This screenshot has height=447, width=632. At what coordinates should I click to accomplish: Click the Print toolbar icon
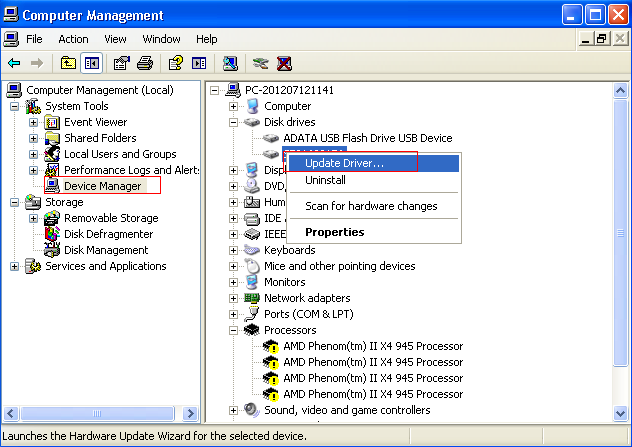coord(144,64)
